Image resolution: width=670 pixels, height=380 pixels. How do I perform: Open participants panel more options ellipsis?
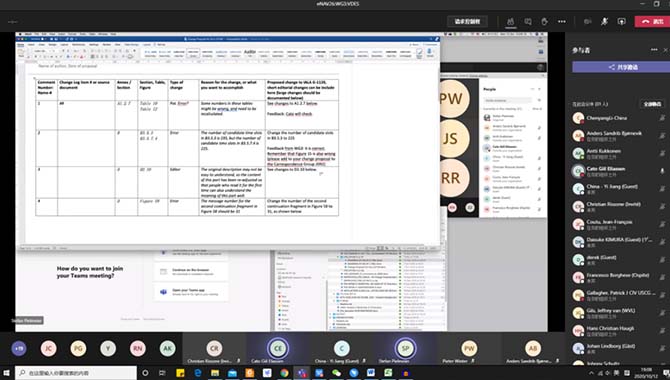[x=654, y=50]
